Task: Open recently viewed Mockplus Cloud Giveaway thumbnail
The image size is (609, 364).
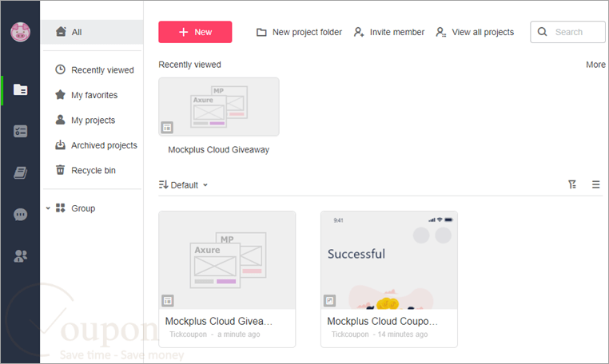Action: (x=219, y=107)
